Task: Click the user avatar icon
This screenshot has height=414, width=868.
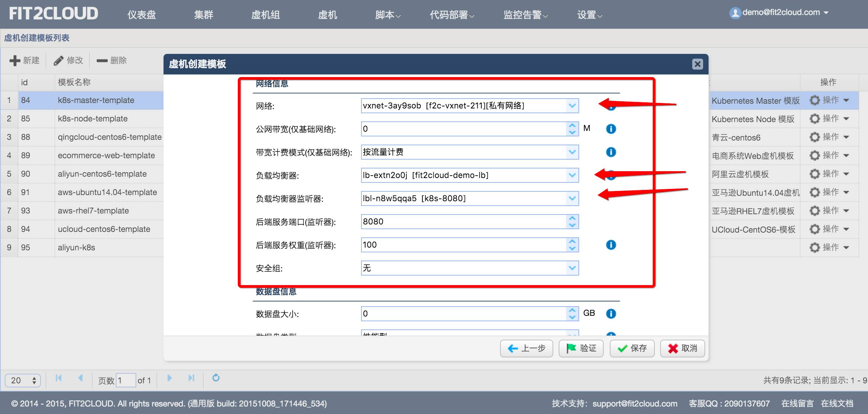Action: click(x=735, y=13)
